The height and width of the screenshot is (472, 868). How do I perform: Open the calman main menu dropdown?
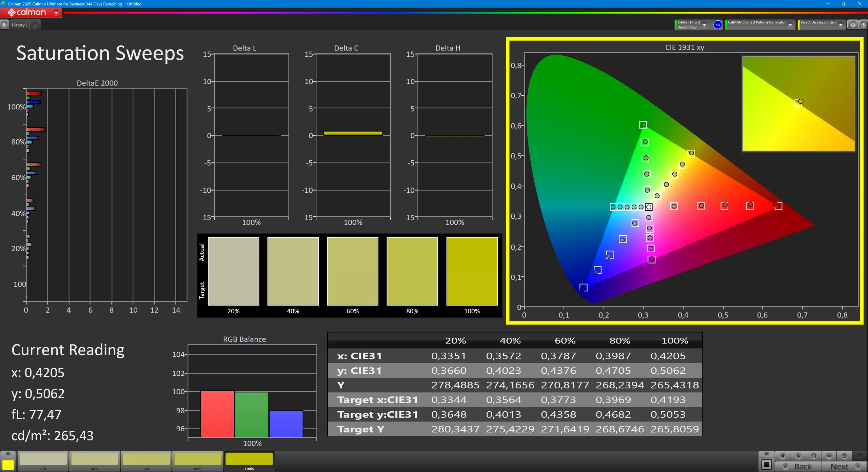[57, 13]
